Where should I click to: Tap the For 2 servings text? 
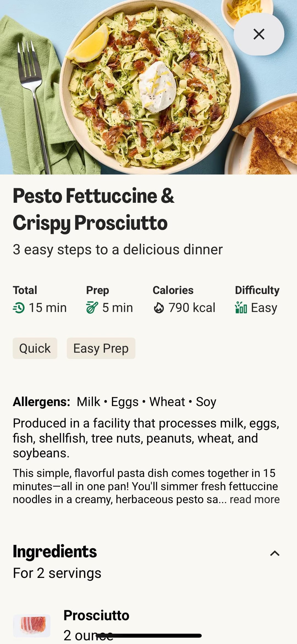click(57, 573)
